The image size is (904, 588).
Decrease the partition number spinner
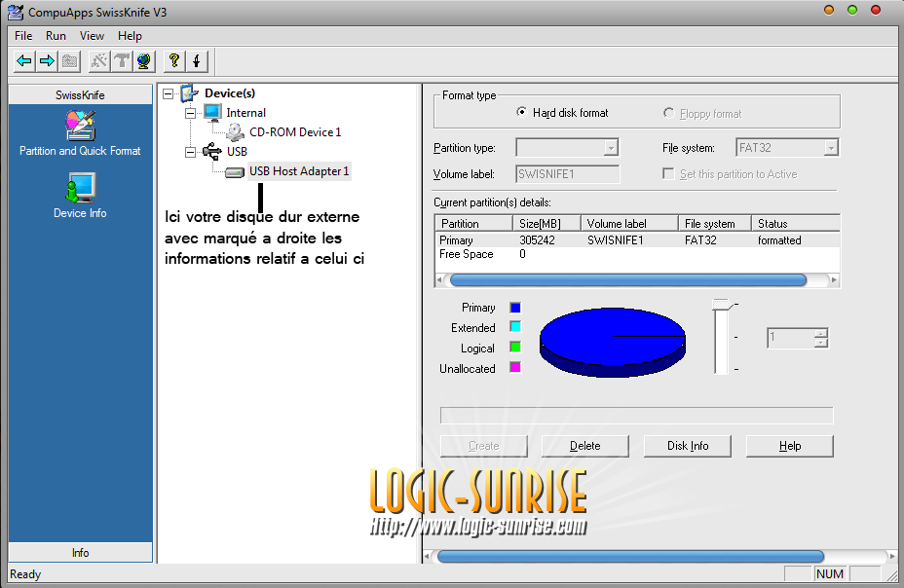click(x=821, y=343)
